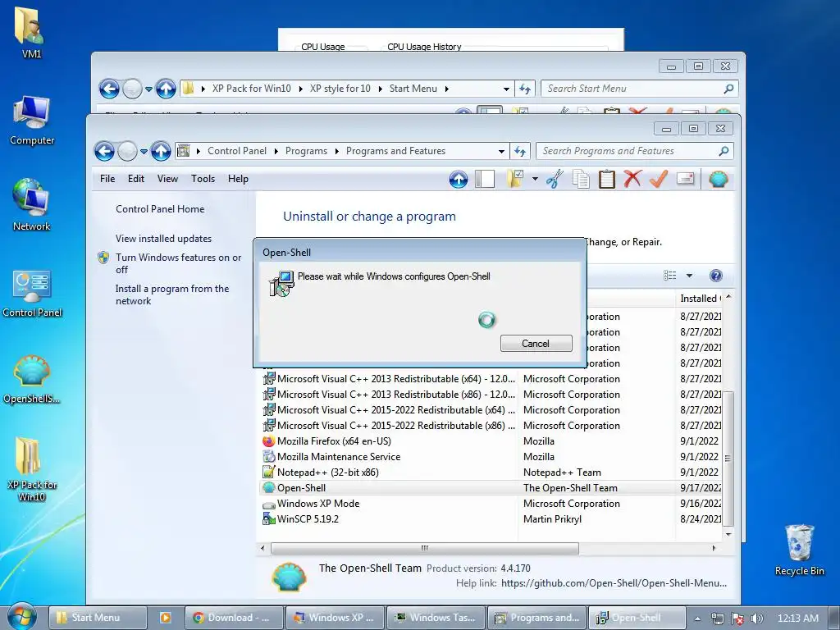Open the File menu
840x630 pixels.
coord(107,179)
